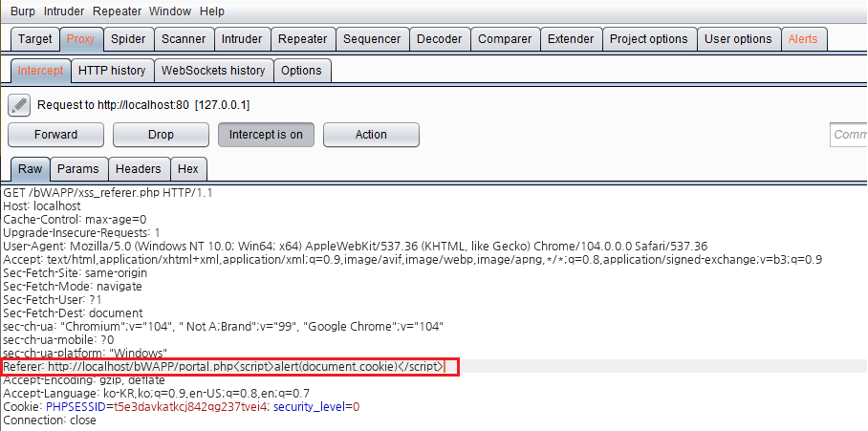Toggle the Intercept is on button
Screen dimensions: 868x431
coord(267,135)
